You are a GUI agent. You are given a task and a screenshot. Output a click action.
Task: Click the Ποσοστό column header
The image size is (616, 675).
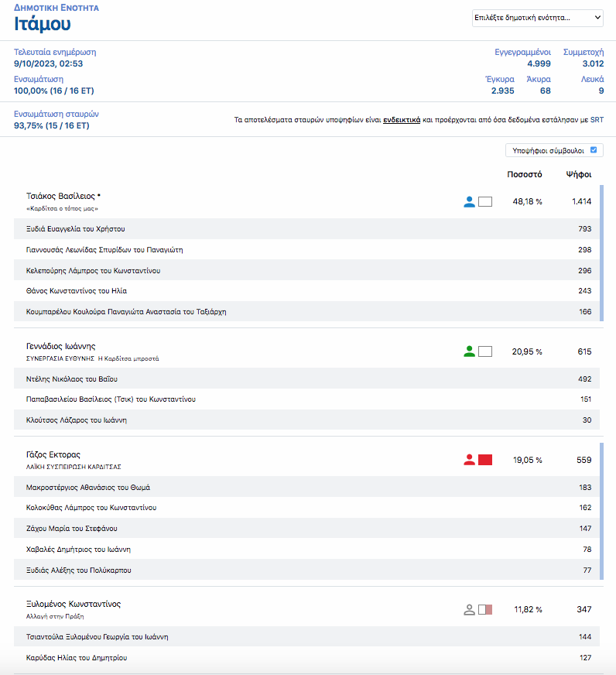click(524, 174)
